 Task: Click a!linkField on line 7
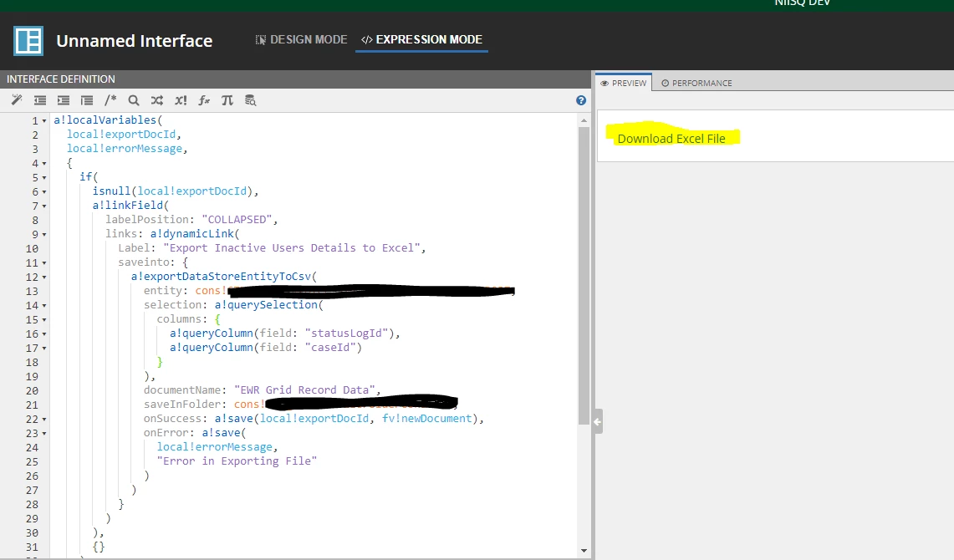pos(128,205)
